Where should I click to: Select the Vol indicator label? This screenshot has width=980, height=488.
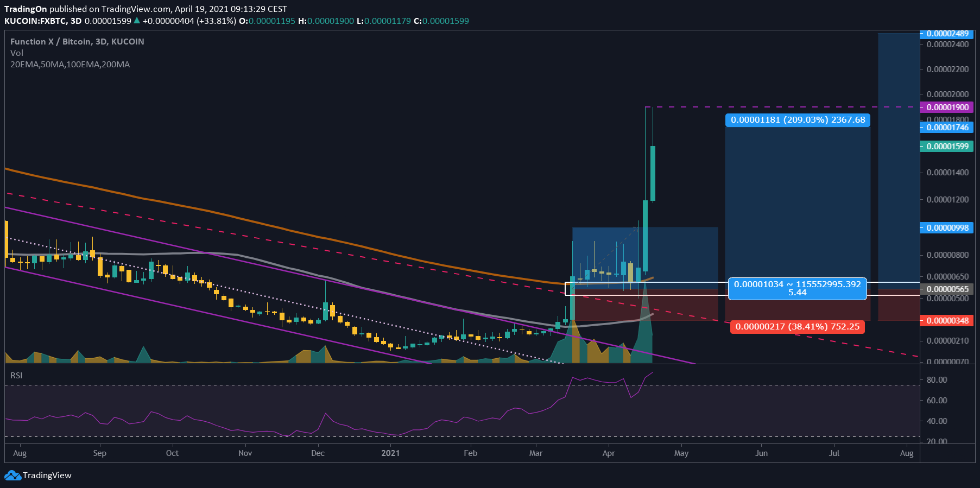[17, 53]
